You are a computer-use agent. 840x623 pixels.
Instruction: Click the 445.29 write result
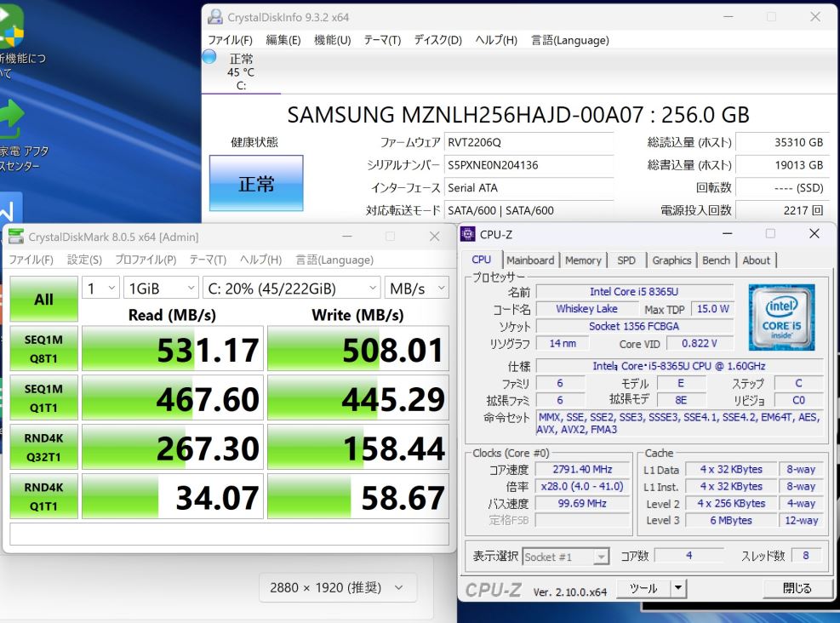[x=357, y=398]
